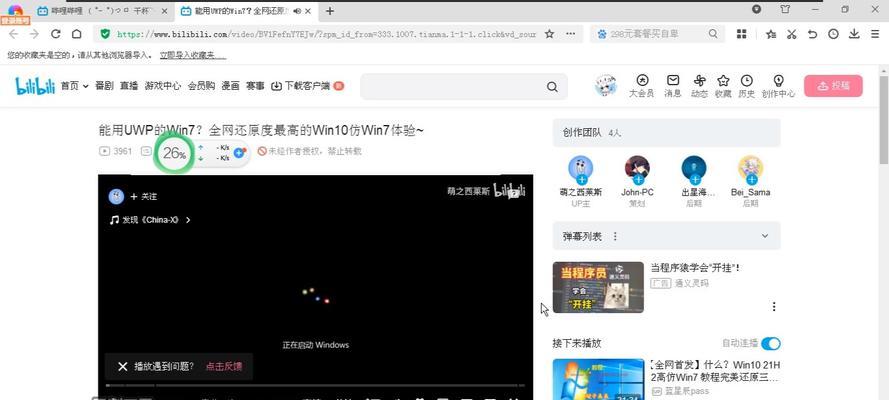Click the blue plus on speed widget
This screenshot has height=400, width=889.
click(x=239, y=152)
